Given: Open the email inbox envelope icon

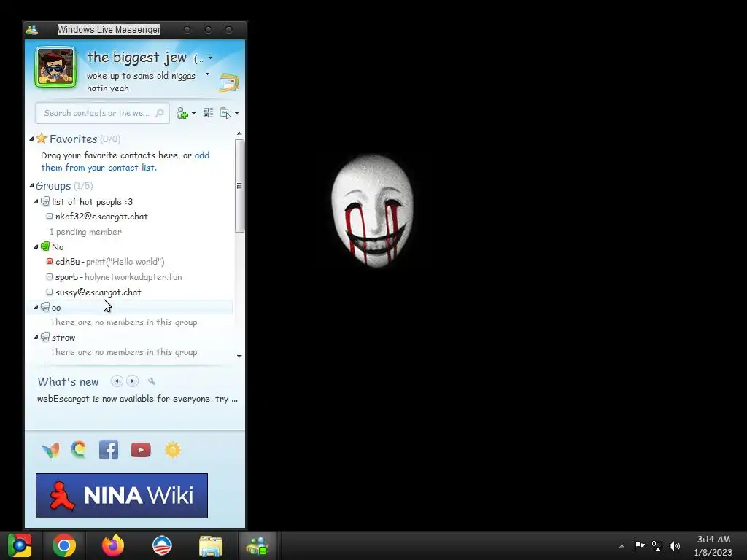Looking at the screenshot, I should pyautogui.click(x=229, y=83).
